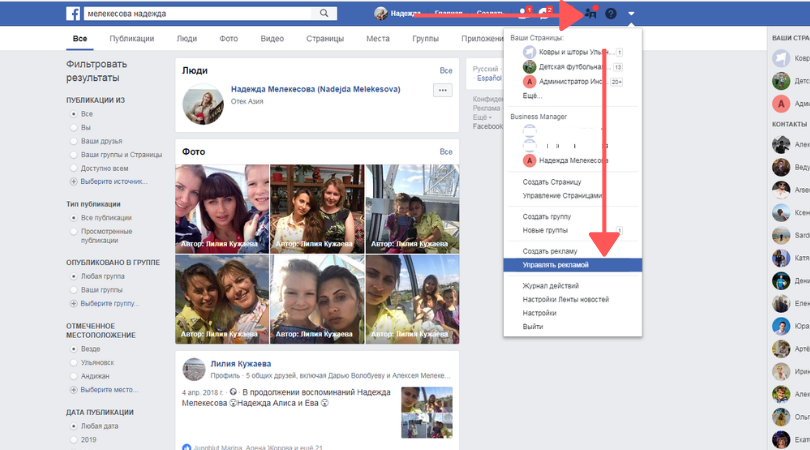The width and height of the screenshot is (810, 450).
Task: Click the red A page icon in right sidebar
Action: pos(781,103)
